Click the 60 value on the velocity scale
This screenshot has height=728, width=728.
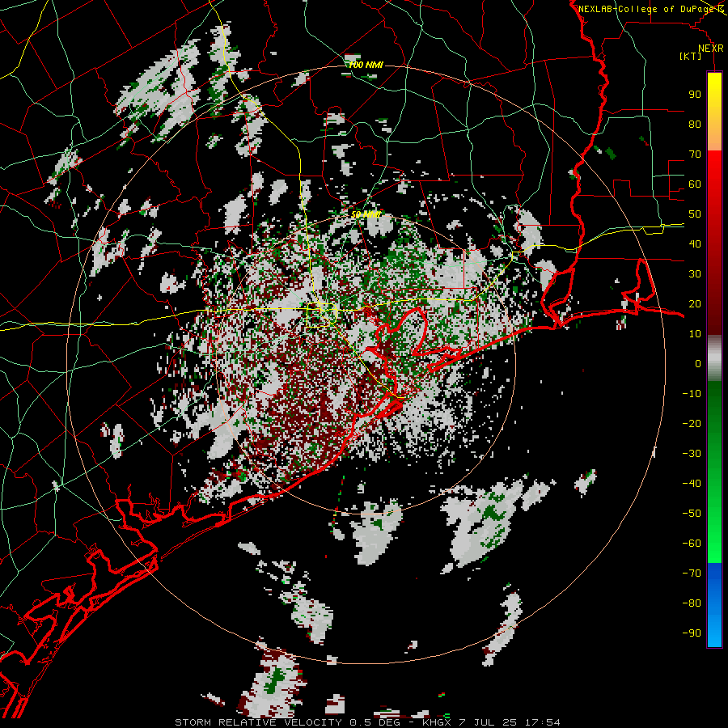point(695,184)
